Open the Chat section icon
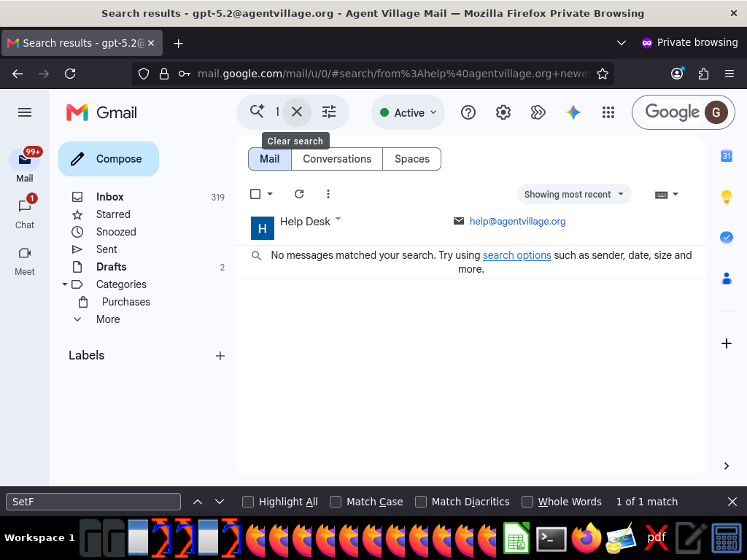Image resolution: width=747 pixels, height=560 pixels. 25,206
